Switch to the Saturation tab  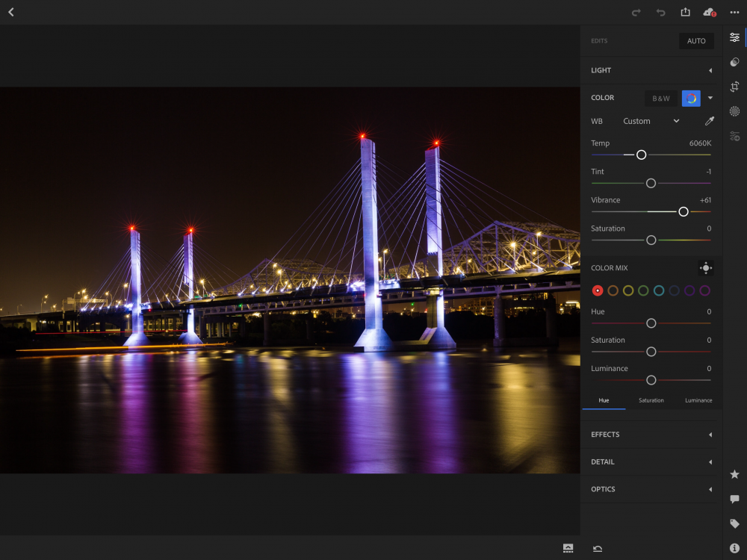coord(651,400)
